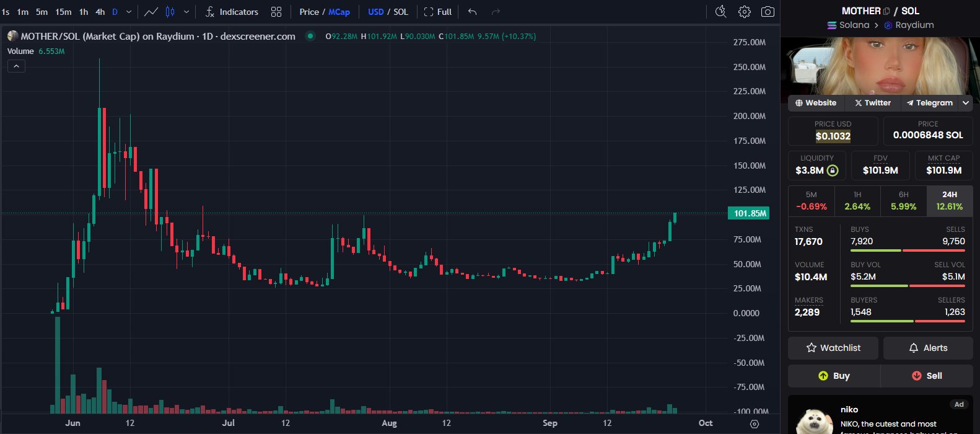Select the 15m timeframe
Image resolution: width=980 pixels, height=434 pixels.
click(63, 12)
